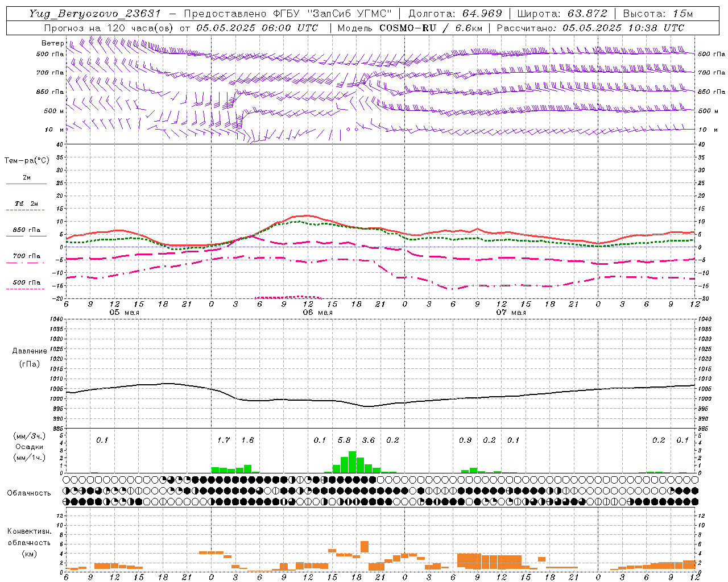The width and height of the screenshot is (728, 582).
Task: Click the 06 мая date label
Action: pos(317,313)
